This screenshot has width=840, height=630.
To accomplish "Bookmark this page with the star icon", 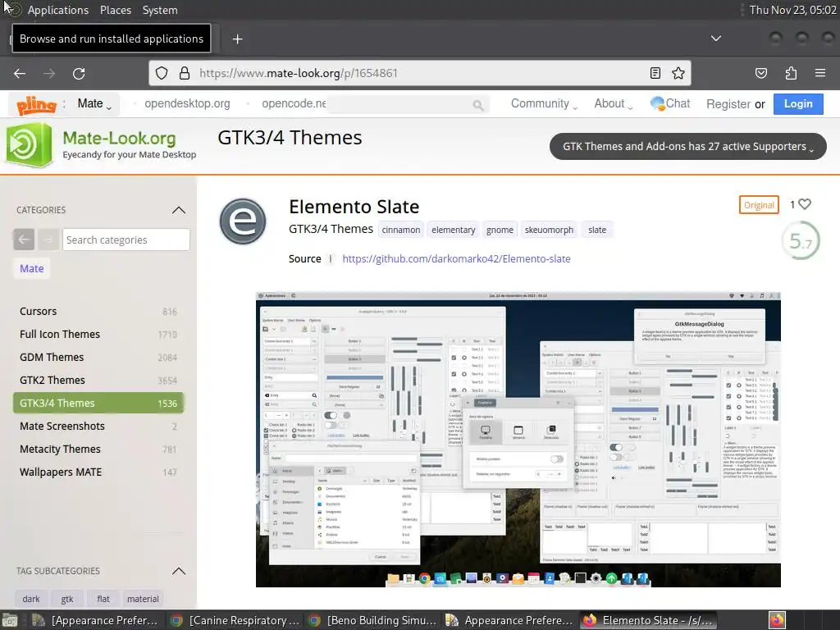I will point(678,73).
